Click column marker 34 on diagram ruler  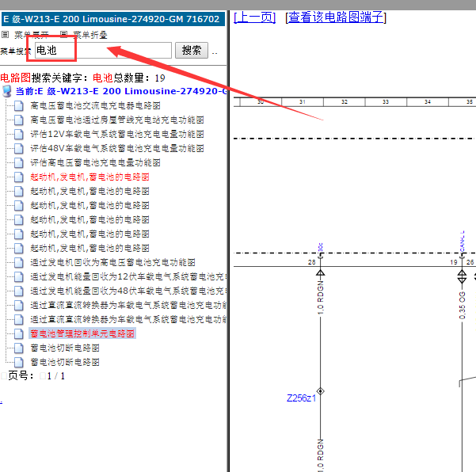pyautogui.click(x=428, y=102)
